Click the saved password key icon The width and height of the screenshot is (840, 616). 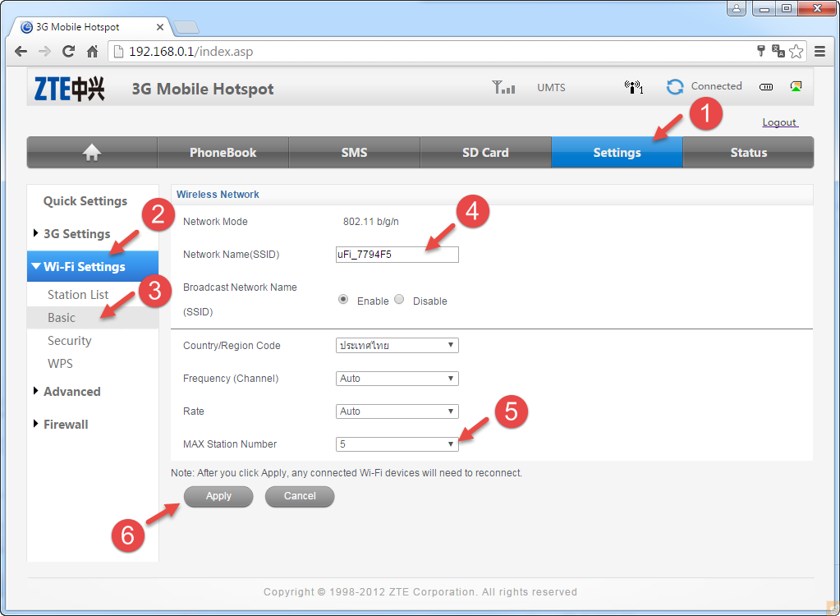760,51
